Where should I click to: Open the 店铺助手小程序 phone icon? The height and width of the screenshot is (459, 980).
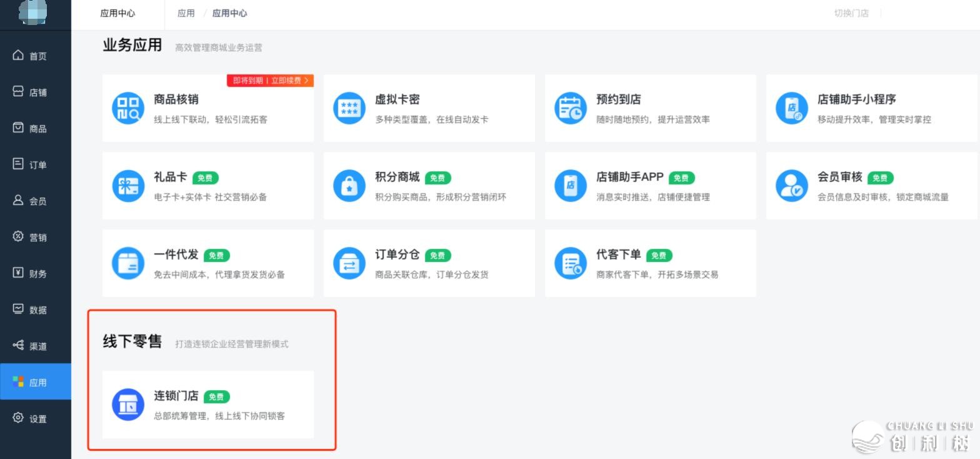(792, 108)
